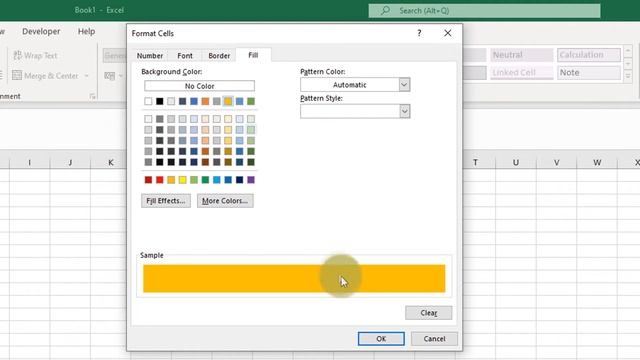Pick the standard red swatch

click(x=160, y=180)
